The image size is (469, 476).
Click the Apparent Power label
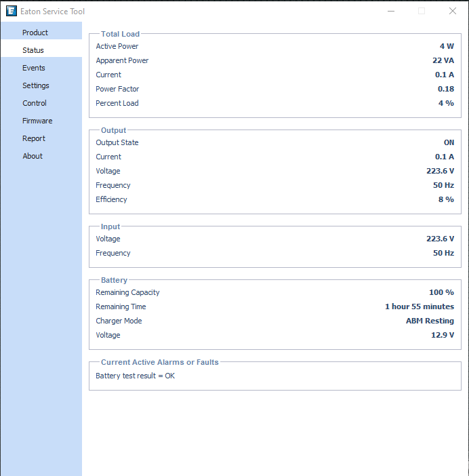click(x=122, y=60)
